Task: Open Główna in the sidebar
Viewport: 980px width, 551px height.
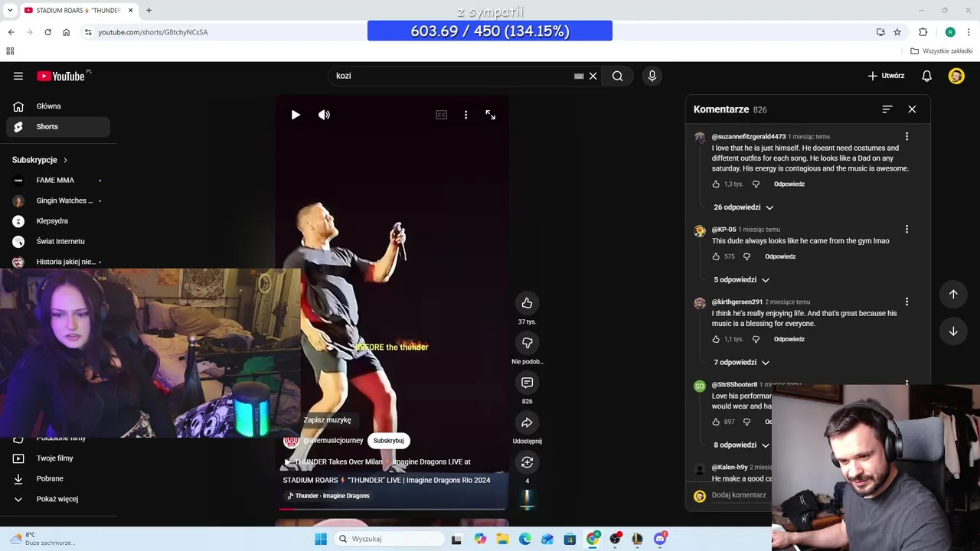Action: [58, 106]
